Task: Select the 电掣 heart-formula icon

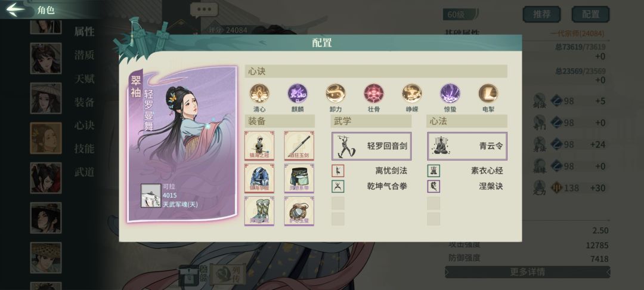Action: tap(488, 94)
